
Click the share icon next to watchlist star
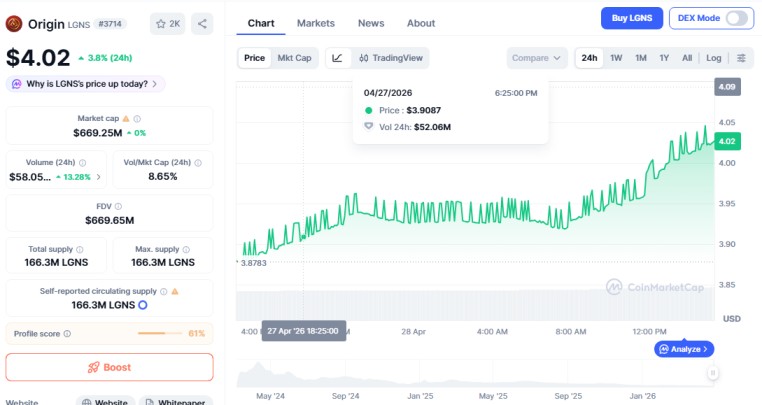click(201, 24)
